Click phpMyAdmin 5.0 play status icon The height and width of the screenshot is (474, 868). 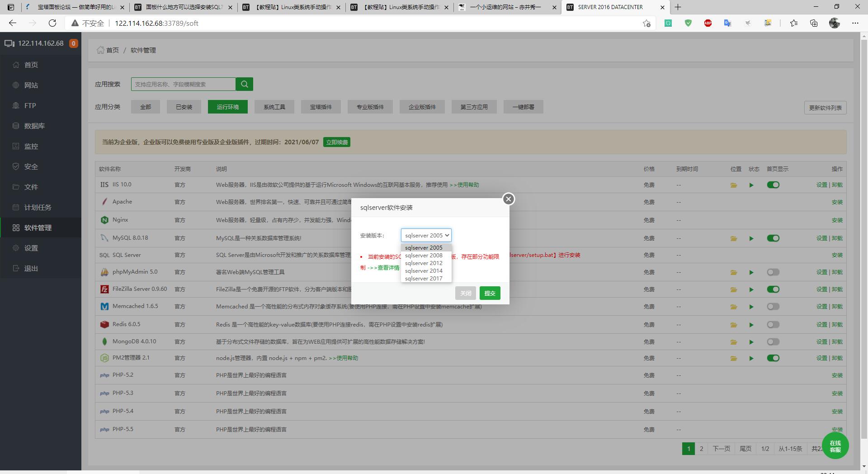[x=751, y=272]
